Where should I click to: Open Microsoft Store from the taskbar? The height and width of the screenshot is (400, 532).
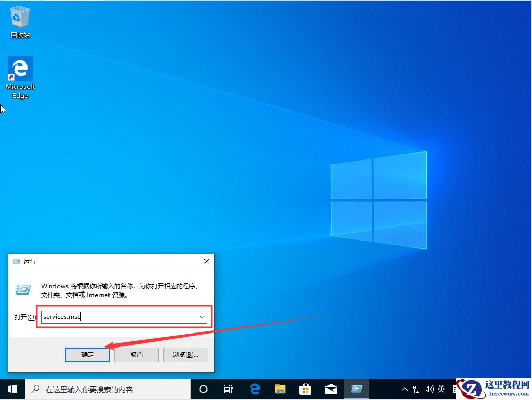click(306, 389)
